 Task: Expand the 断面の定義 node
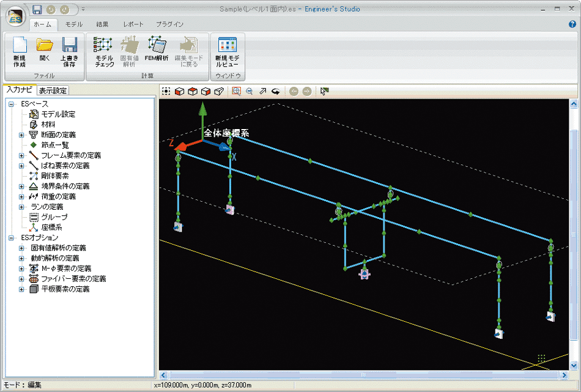coord(21,135)
